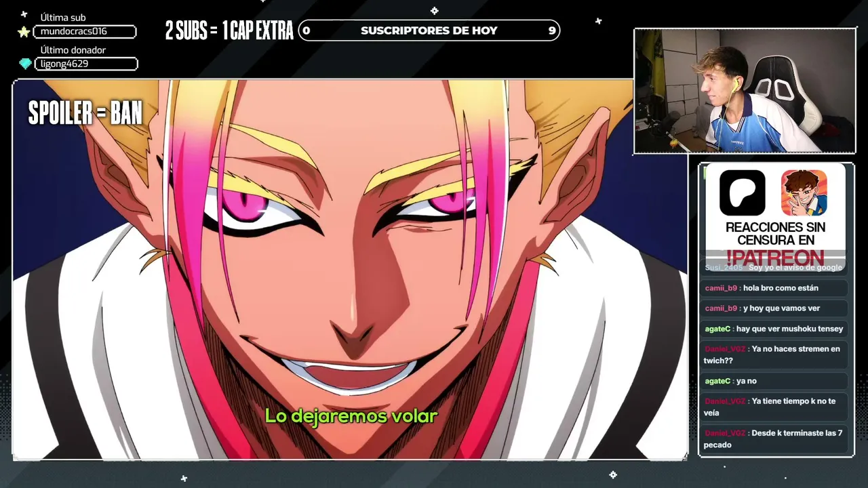The height and width of the screenshot is (488, 868).
Task: Click the "Última sub" label
Action: point(63,18)
